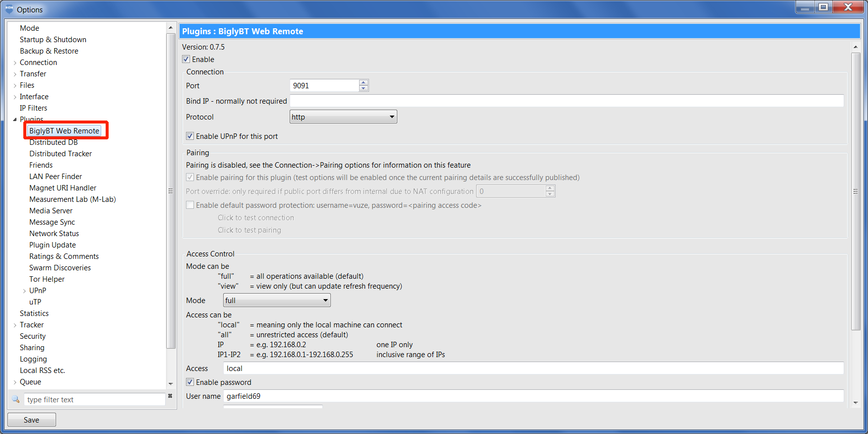Open Ratings & Comments settings
The height and width of the screenshot is (434, 868).
coord(64,256)
